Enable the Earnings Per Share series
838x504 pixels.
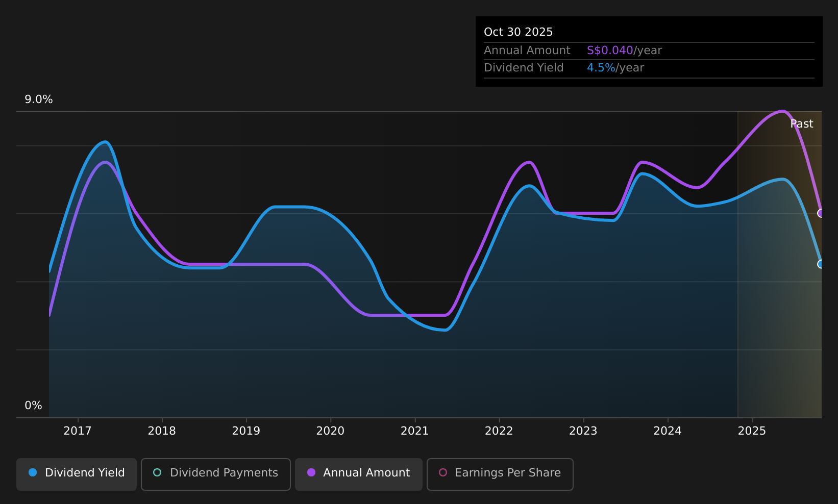click(500, 474)
